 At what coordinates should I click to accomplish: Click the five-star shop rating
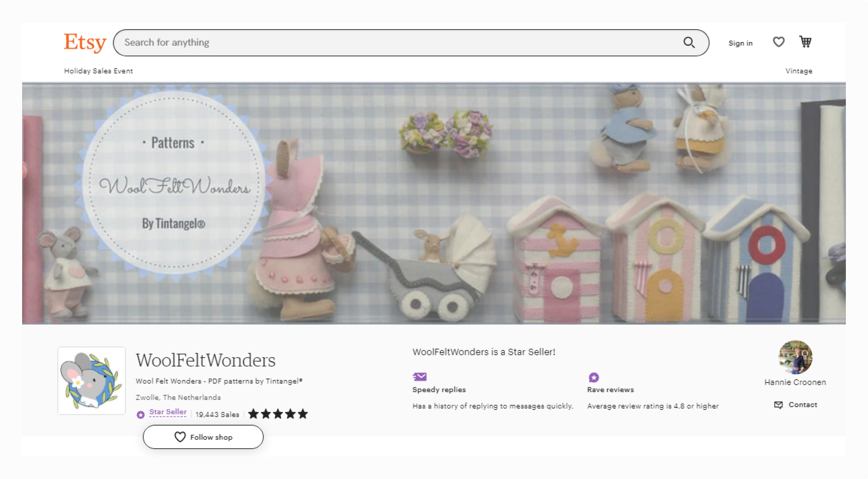278,414
